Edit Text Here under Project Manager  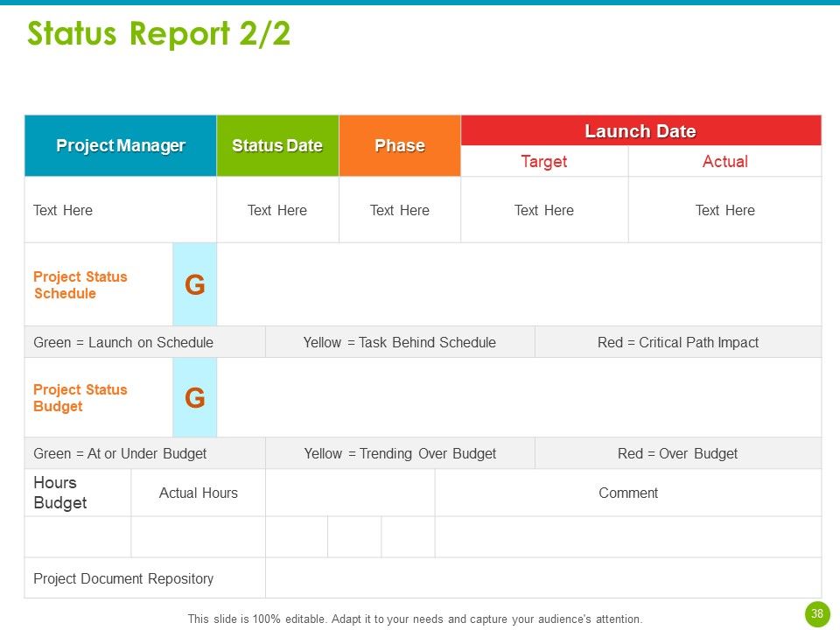[121, 210]
